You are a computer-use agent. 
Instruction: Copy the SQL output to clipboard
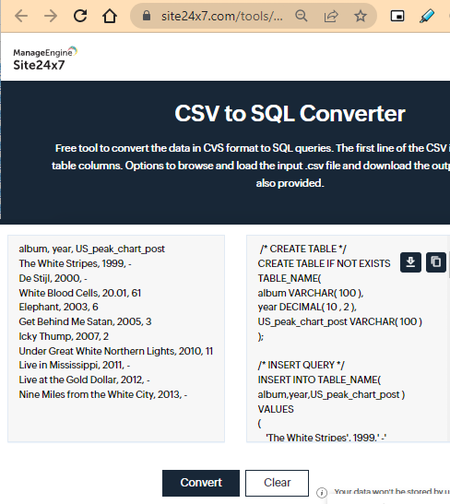[436, 262]
